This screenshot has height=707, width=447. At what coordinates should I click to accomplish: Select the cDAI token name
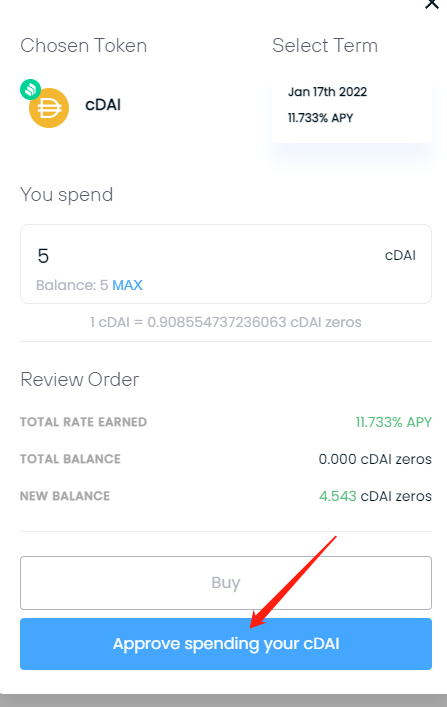click(103, 105)
